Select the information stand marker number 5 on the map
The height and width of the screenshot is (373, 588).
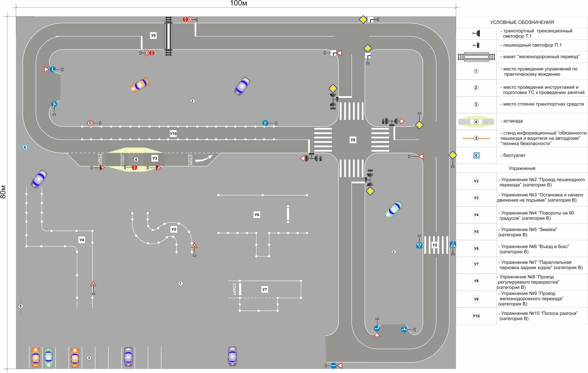[21, 306]
